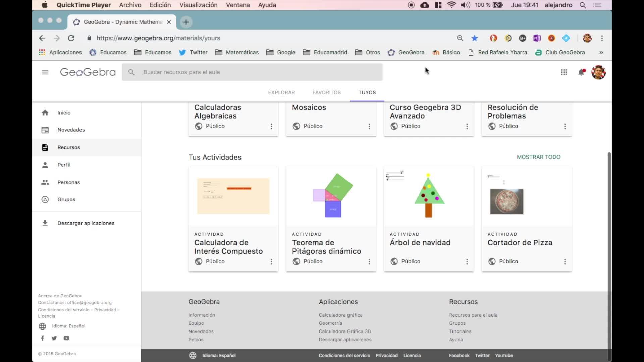The height and width of the screenshot is (362, 644).
Task: Switch to the EXPLORAR tab
Action: coord(281,92)
